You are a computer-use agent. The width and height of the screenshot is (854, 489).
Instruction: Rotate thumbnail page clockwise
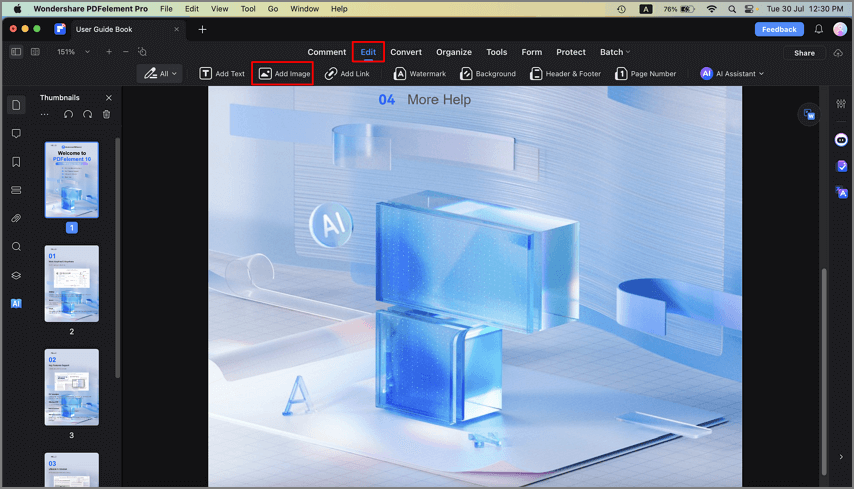(x=87, y=114)
